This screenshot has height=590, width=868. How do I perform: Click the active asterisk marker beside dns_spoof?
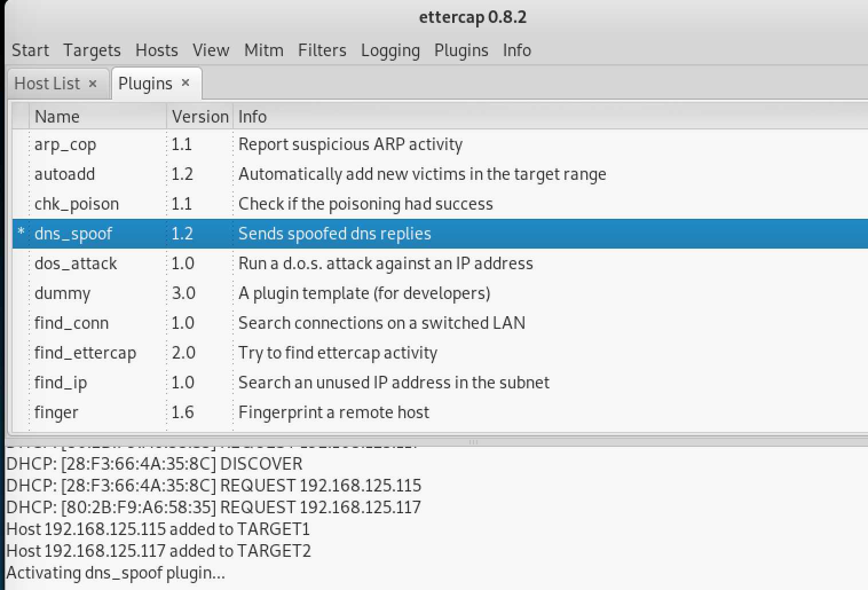click(x=21, y=233)
